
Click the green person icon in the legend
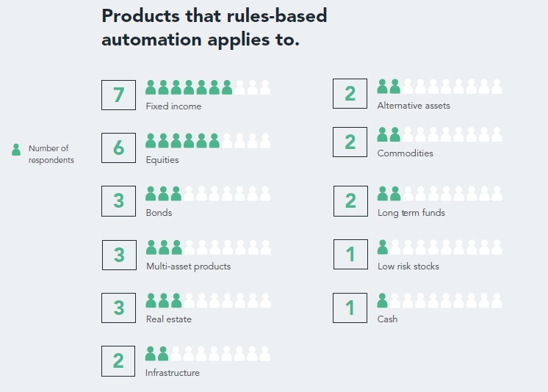point(16,150)
